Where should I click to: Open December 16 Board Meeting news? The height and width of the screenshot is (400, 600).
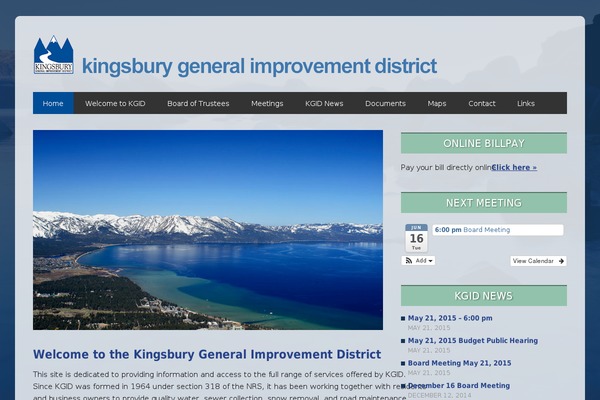tap(459, 385)
